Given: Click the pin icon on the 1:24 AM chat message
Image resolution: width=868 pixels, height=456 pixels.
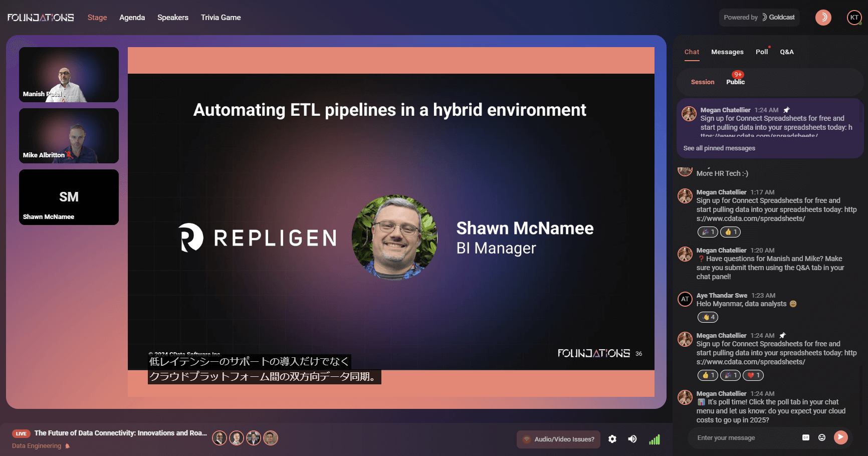Looking at the screenshot, I should click(x=782, y=336).
